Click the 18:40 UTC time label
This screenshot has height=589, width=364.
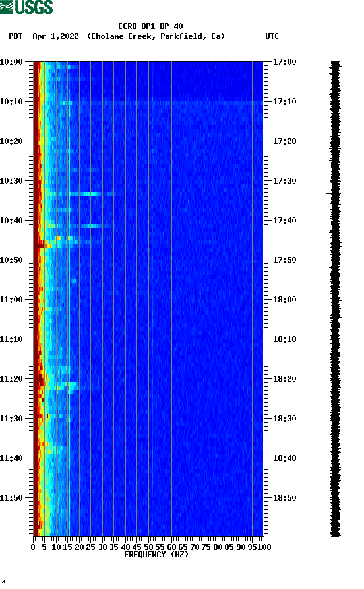tap(284, 458)
